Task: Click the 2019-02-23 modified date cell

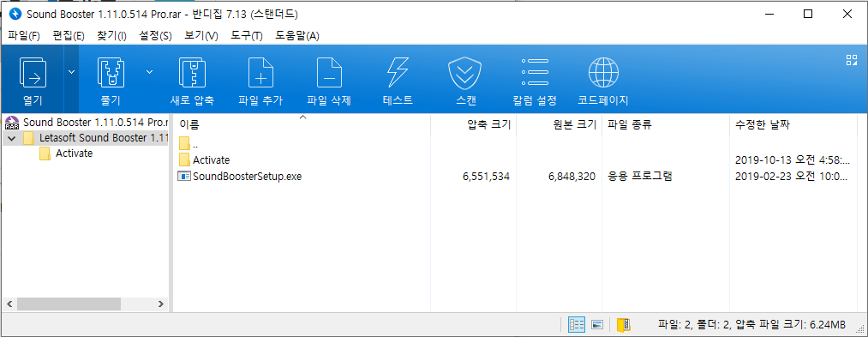Action: 792,177
